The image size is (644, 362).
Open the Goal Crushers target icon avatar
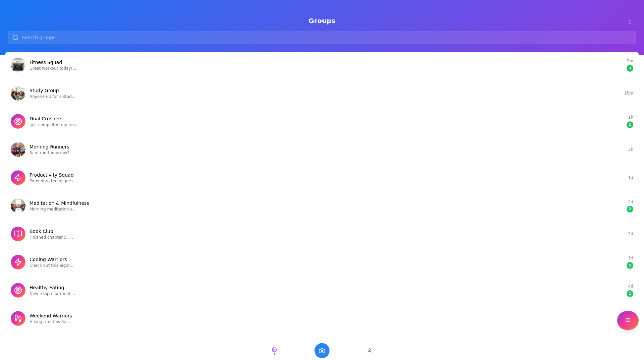coord(18,121)
